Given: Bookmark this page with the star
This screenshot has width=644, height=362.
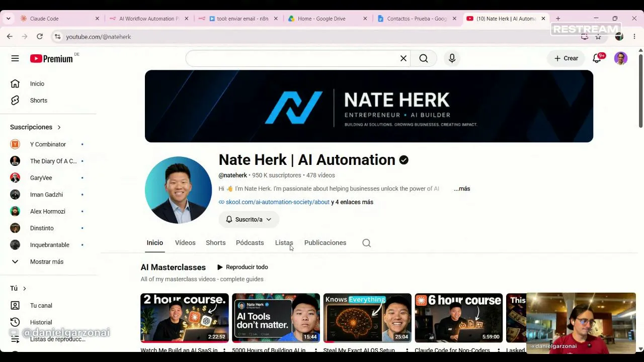Looking at the screenshot, I should [598, 37].
